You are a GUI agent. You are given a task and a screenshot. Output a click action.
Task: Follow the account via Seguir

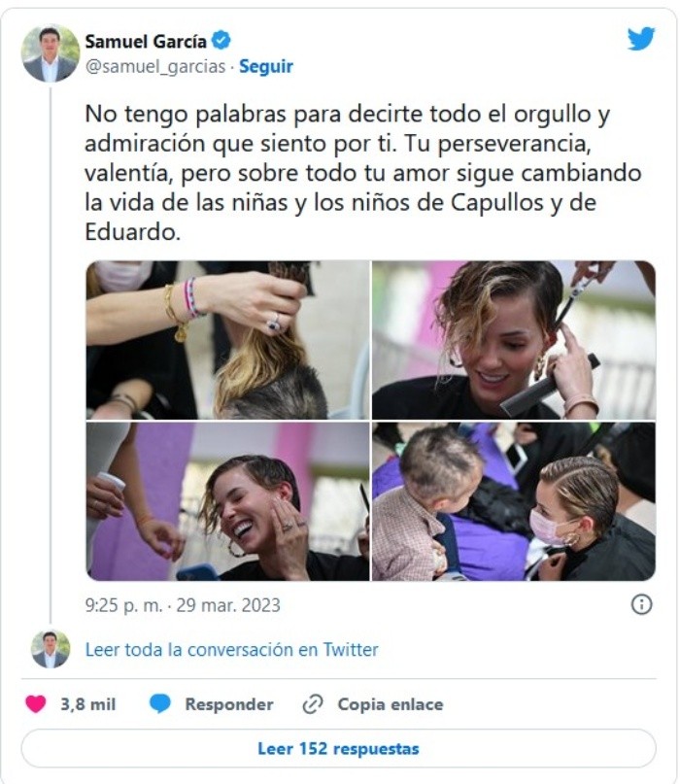click(x=266, y=66)
